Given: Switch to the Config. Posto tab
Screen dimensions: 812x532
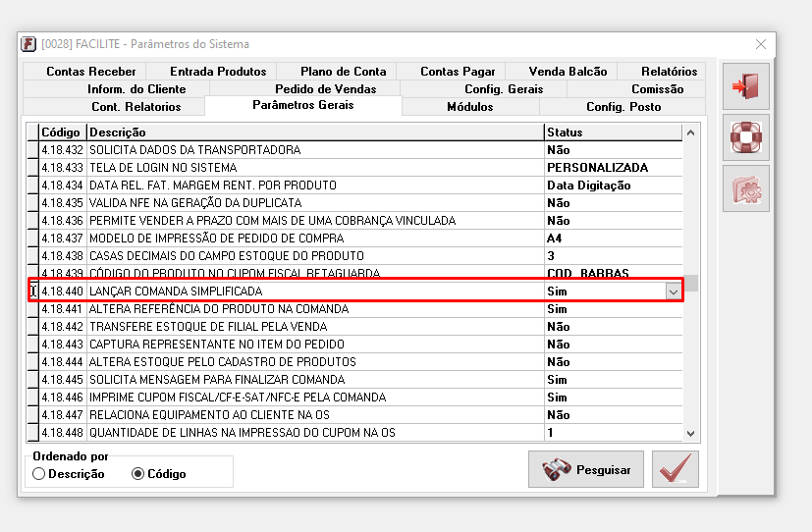Looking at the screenshot, I should [623, 107].
